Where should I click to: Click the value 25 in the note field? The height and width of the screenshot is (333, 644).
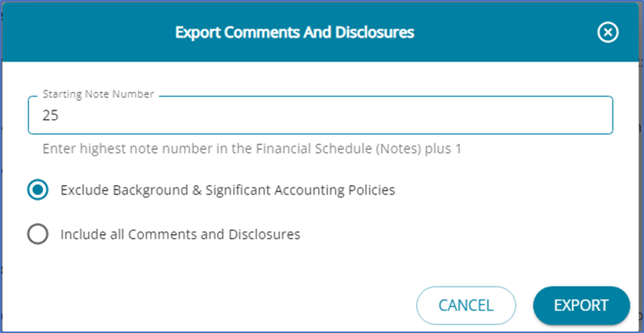51,116
